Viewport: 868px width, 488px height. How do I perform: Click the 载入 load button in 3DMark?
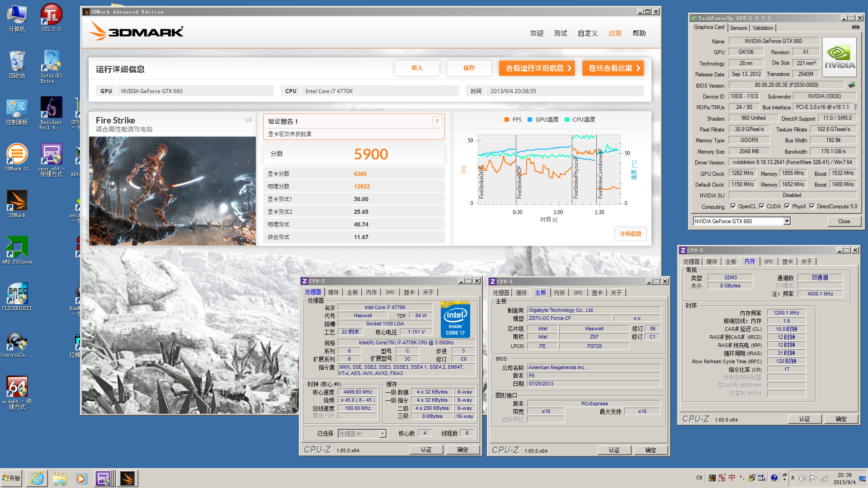pos(417,68)
